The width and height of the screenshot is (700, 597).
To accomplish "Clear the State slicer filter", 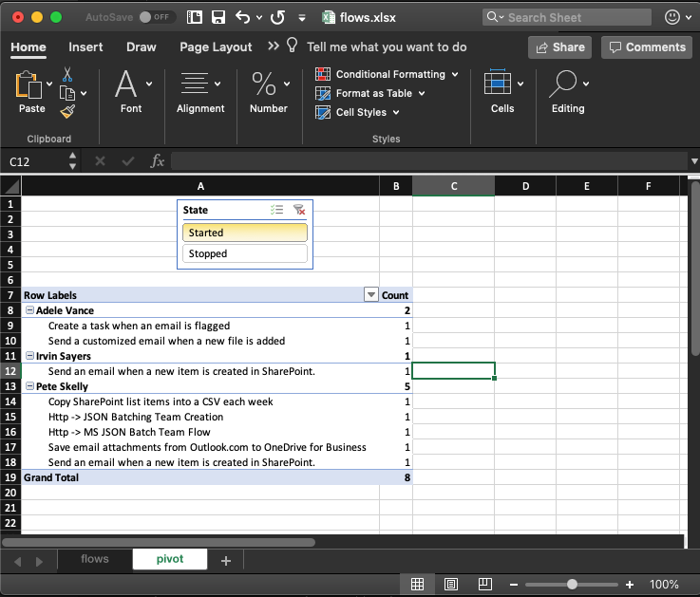I will point(299,210).
